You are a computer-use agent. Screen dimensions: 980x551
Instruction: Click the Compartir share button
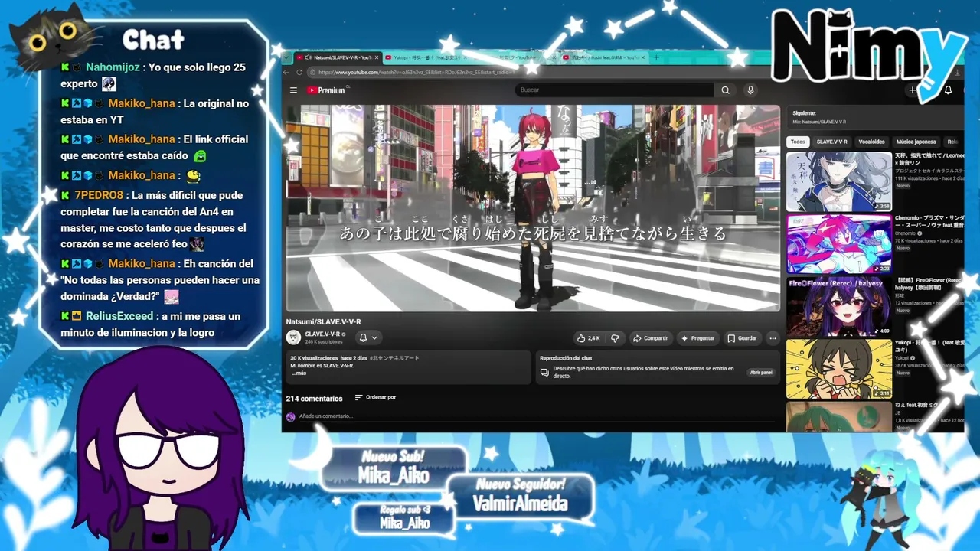tap(650, 338)
